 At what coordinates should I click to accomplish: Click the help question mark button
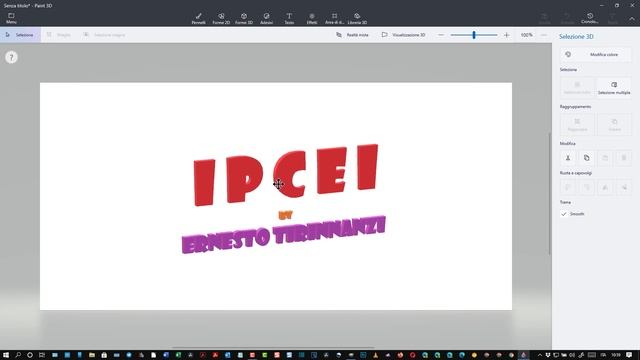pos(11,57)
